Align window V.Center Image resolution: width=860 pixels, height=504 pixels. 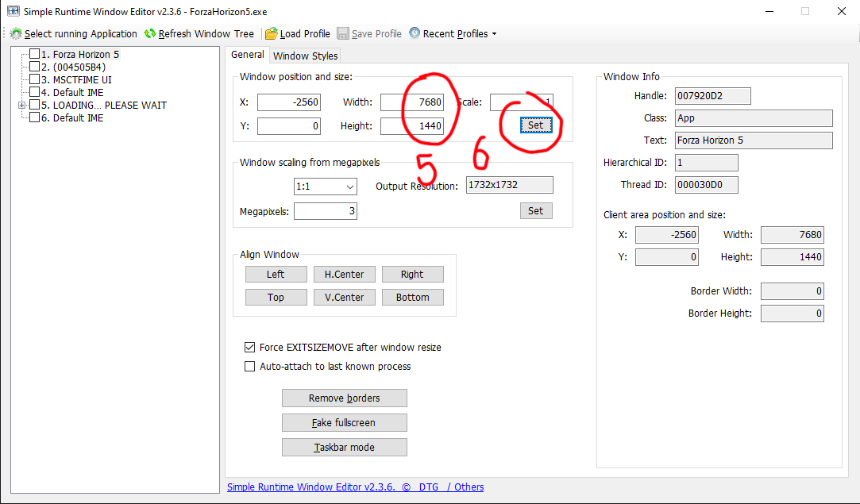[345, 298]
